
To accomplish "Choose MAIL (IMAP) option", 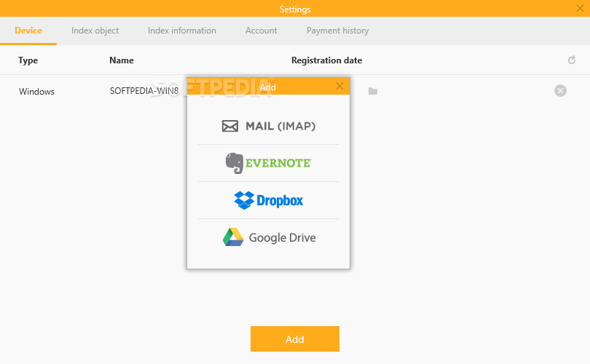I will (268, 126).
